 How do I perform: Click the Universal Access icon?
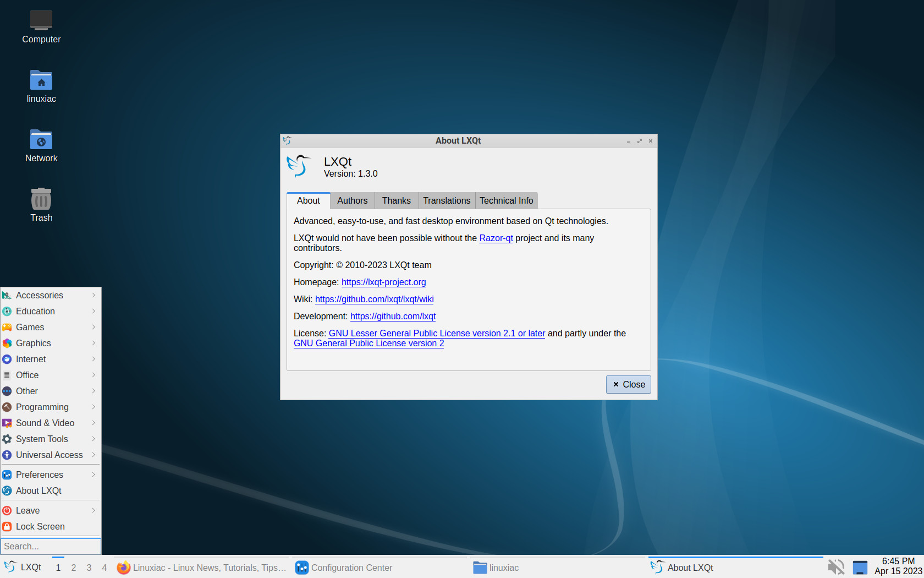7,455
